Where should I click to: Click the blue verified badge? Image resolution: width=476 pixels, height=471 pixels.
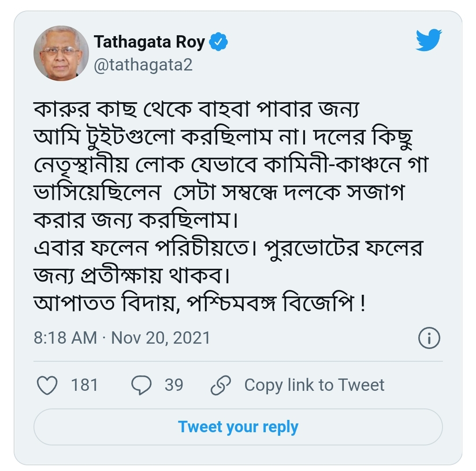point(219,41)
